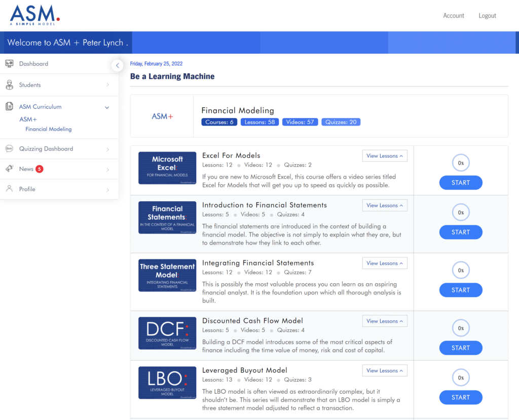Click the ASM logo in header

(34, 15)
